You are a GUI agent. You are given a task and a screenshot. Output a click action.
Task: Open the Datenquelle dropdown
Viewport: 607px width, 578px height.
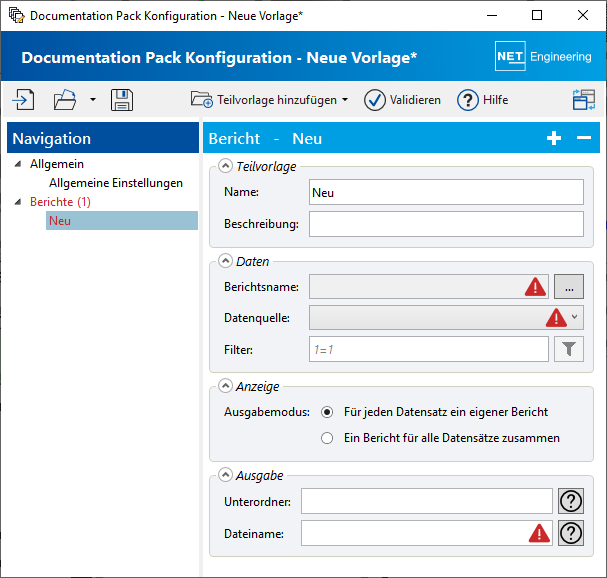point(574,317)
